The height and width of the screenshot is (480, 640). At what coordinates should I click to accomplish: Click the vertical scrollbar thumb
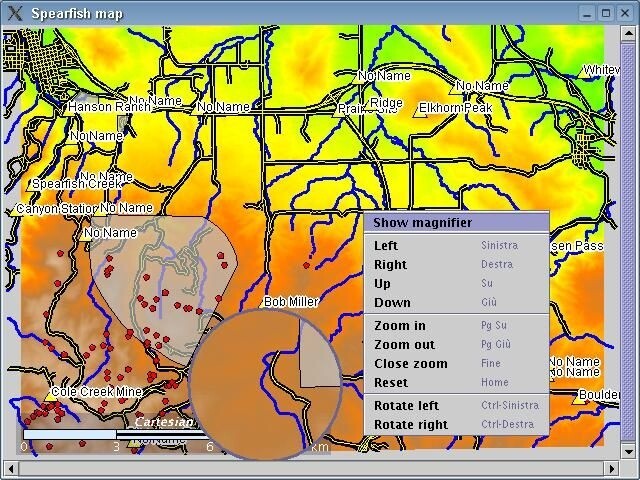coord(629,242)
